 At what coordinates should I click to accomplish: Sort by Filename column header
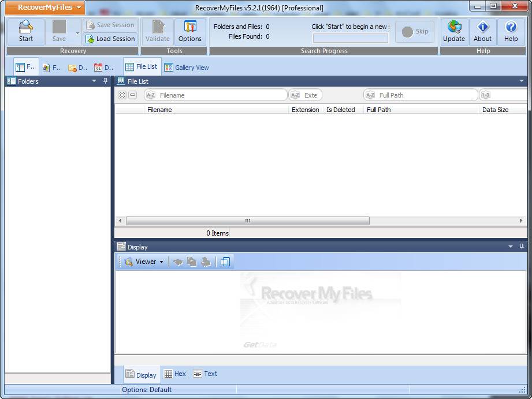click(x=217, y=110)
